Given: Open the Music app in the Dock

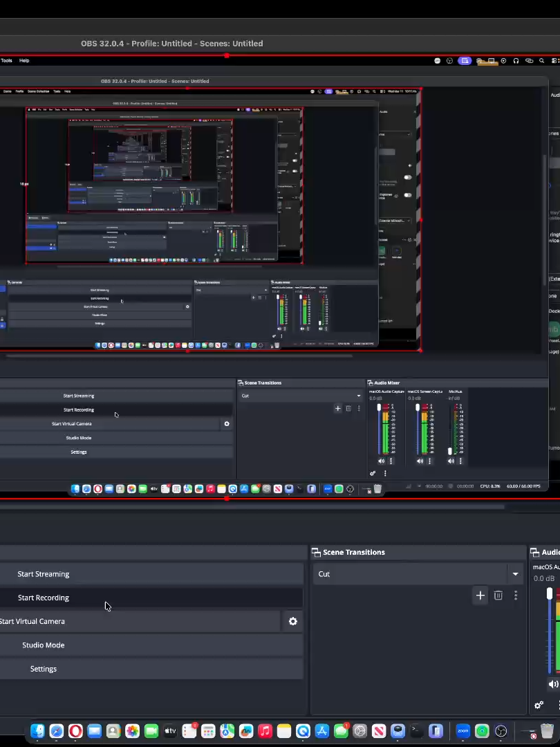Looking at the screenshot, I should [265, 731].
